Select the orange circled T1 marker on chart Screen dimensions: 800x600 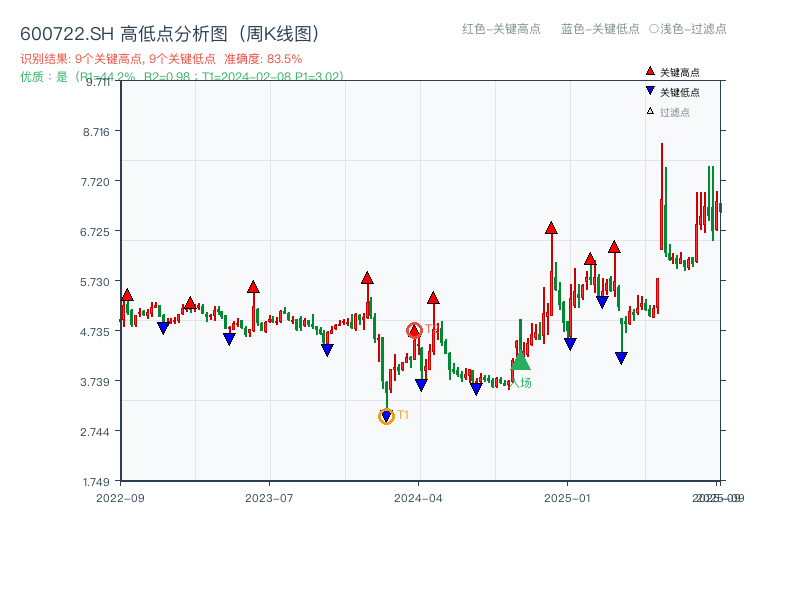385,416
